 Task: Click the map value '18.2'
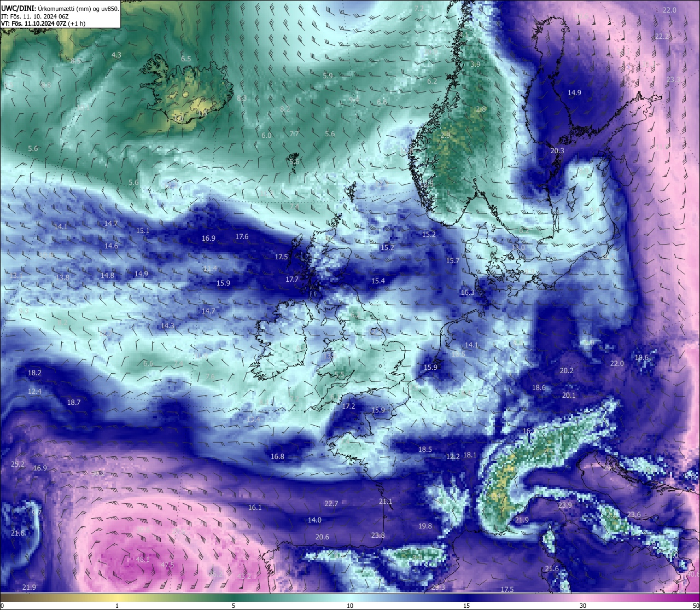[x=34, y=373]
